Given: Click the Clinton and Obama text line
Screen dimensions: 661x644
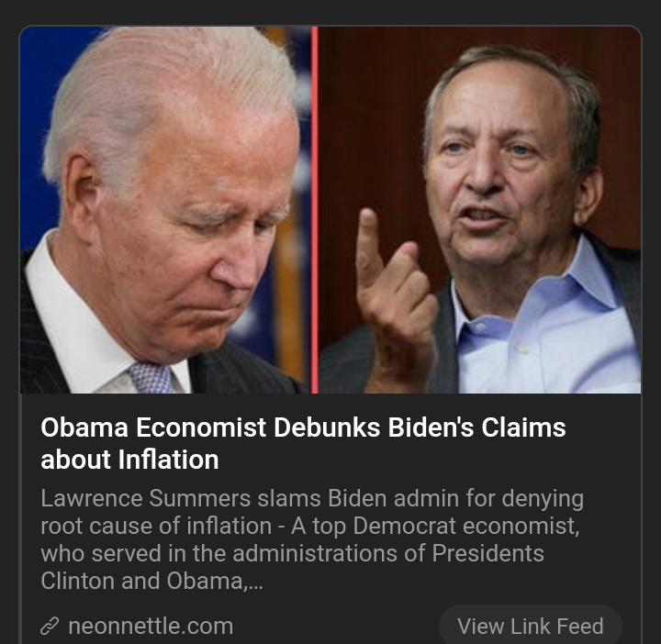Looking at the screenshot, I should pos(151,581).
